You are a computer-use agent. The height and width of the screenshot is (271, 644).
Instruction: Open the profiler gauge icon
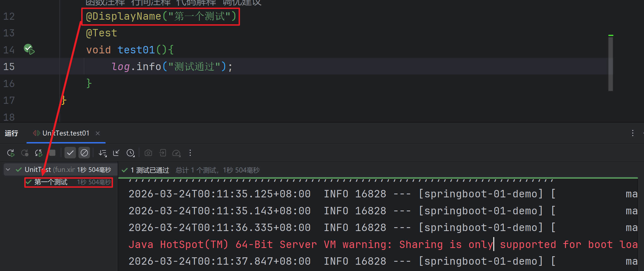tap(176, 153)
